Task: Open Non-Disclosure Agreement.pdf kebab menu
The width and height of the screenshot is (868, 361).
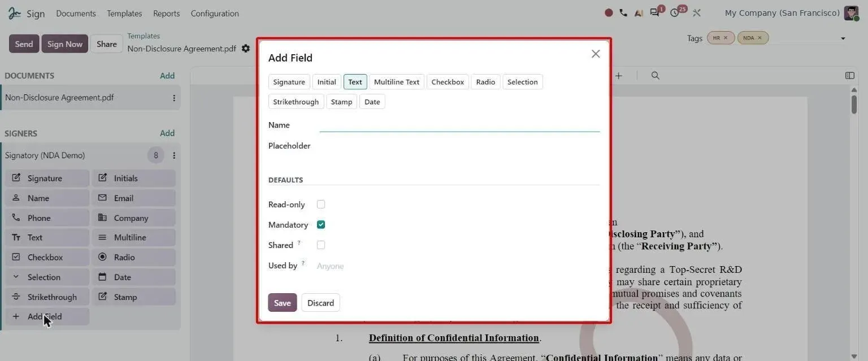Action: (x=174, y=98)
